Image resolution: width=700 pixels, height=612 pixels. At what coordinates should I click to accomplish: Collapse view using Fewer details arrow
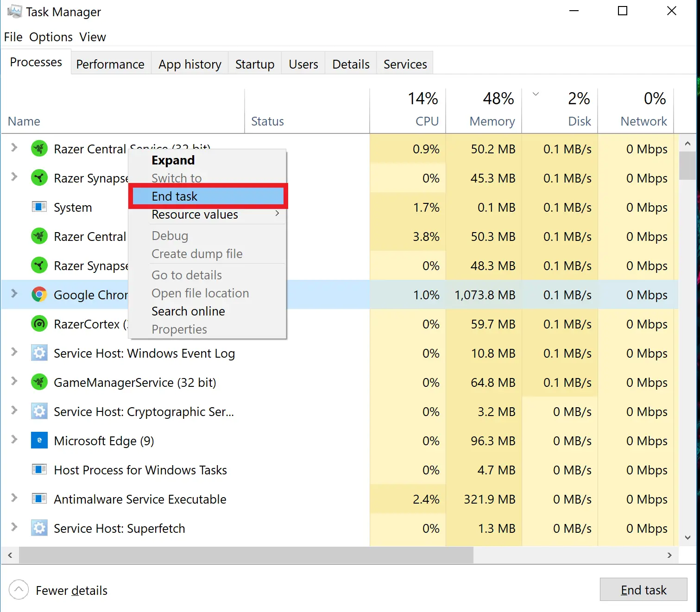pyautogui.click(x=19, y=590)
